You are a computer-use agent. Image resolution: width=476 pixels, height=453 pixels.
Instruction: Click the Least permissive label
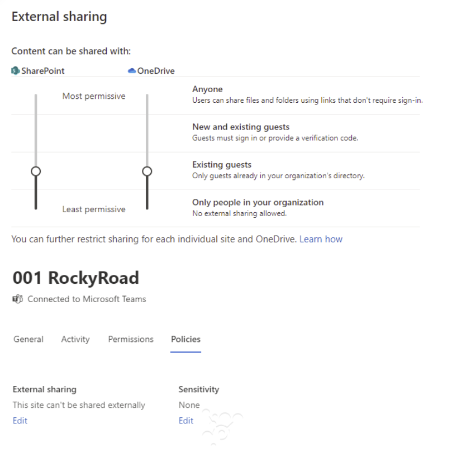94,209
